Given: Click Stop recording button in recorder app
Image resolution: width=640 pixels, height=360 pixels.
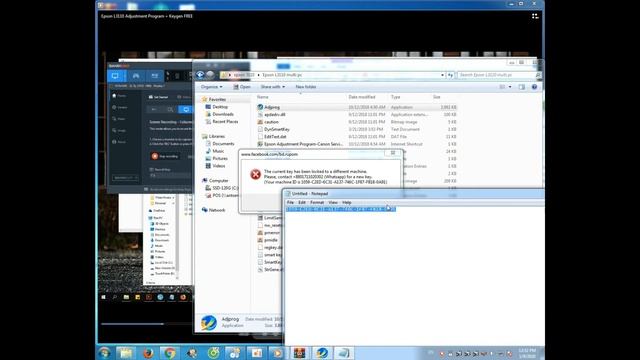Looking at the screenshot, I should coord(165,156).
